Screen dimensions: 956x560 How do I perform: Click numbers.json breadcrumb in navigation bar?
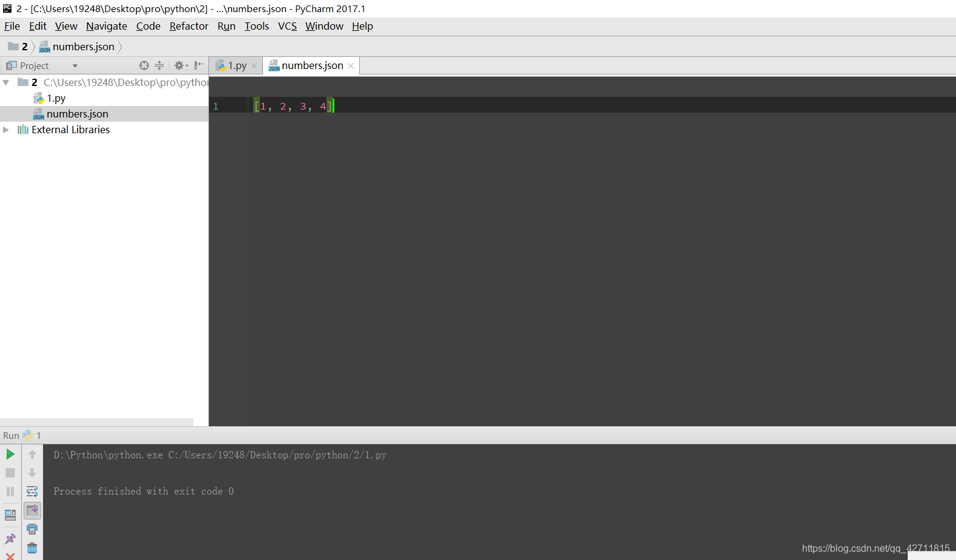pyautogui.click(x=77, y=47)
